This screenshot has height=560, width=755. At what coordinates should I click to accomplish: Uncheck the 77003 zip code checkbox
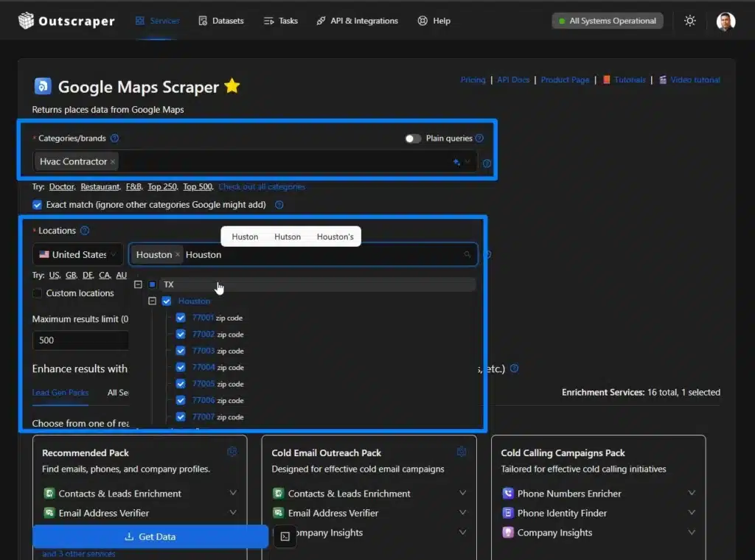pyautogui.click(x=181, y=351)
